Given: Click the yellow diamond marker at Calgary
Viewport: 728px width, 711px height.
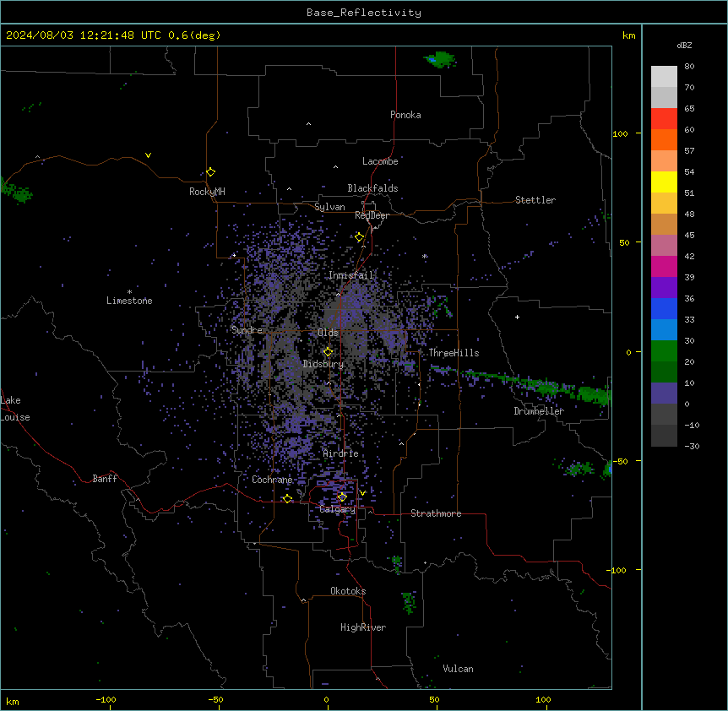Looking at the screenshot, I should (342, 497).
